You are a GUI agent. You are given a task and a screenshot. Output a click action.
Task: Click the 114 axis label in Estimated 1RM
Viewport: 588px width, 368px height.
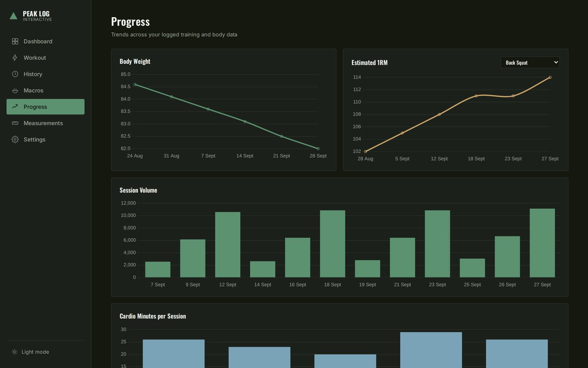click(x=357, y=77)
